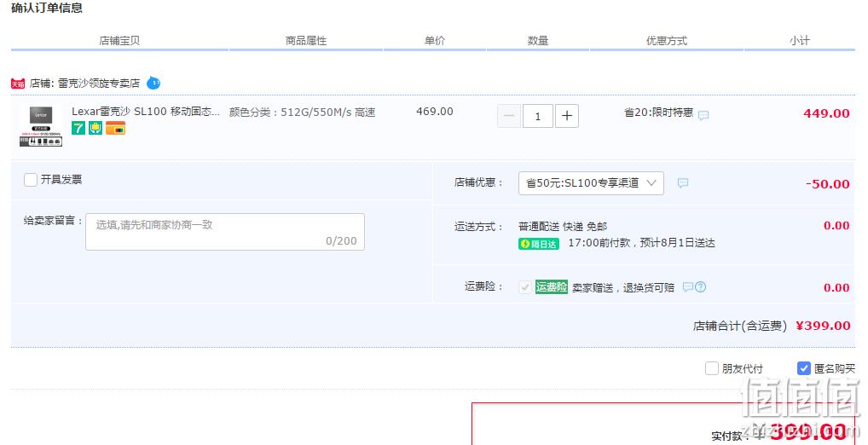Open the 省50元:SL100专享渠道 dropdown

[591, 182]
